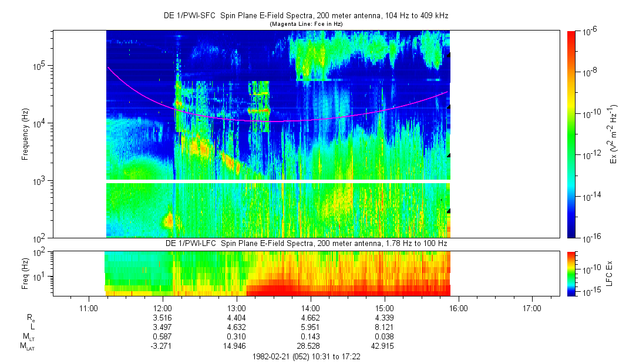Click the Freq (Hz) lower axis label
Screen dimensions: 636x364
coord(25,274)
